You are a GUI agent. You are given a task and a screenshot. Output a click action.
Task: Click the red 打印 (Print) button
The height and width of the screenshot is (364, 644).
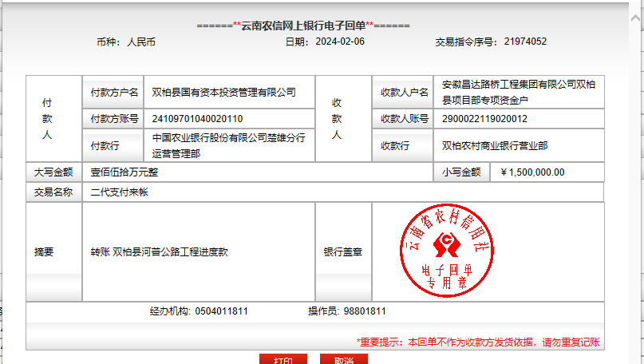(282, 360)
